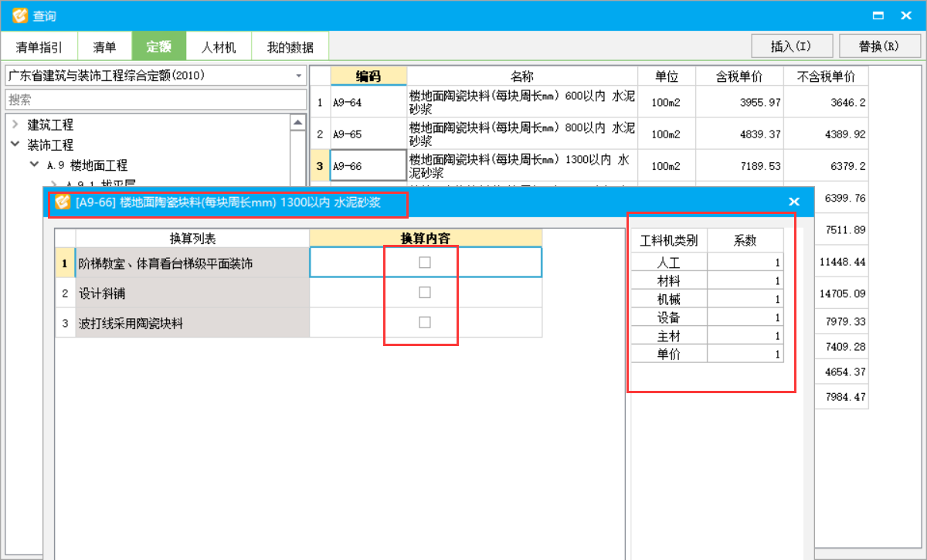The height and width of the screenshot is (560, 927).
Task: Click the 名称 column header
Action: [x=522, y=76]
